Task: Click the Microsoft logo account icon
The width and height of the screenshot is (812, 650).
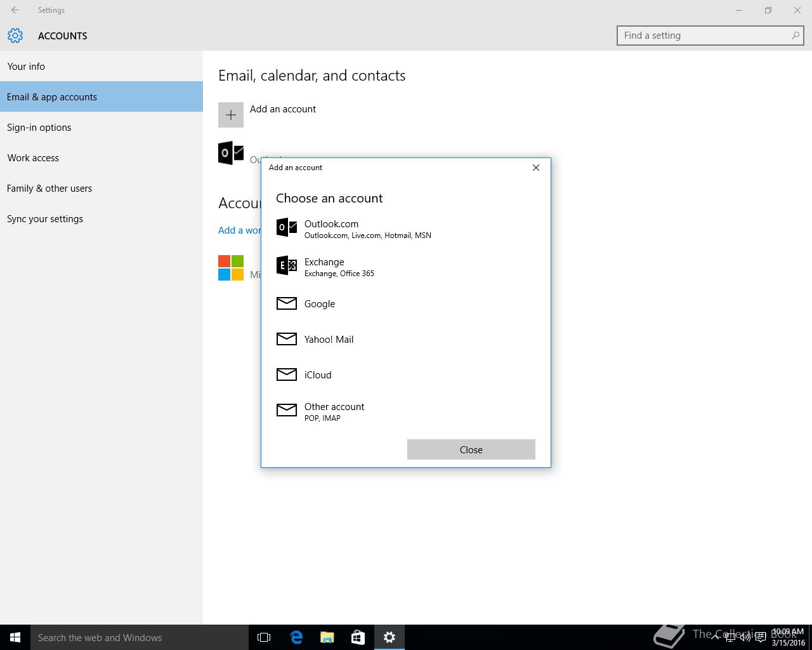Action: pyautogui.click(x=231, y=268)
